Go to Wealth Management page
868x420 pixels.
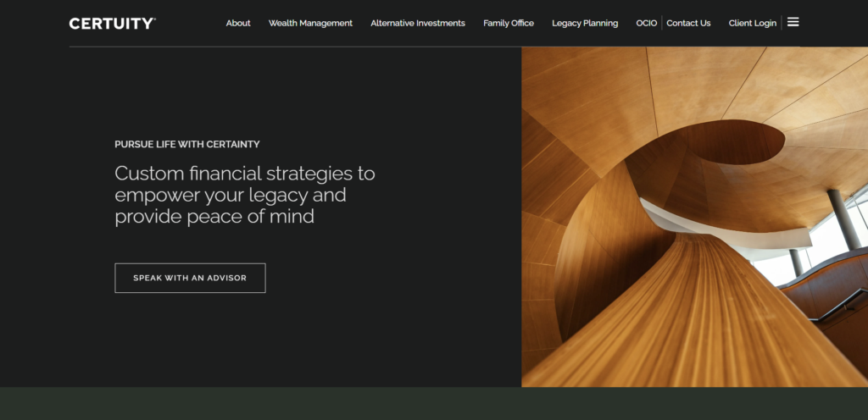tap(310, 23)
